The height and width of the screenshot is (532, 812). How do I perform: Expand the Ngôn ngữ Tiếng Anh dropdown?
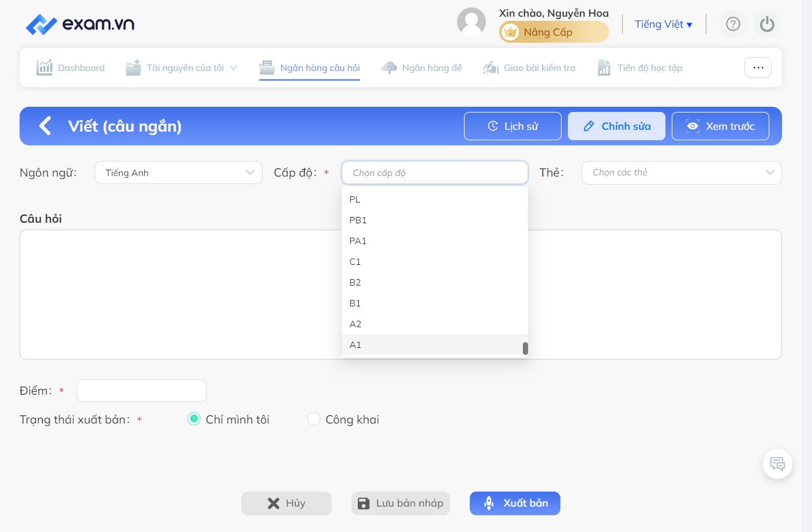tap(178, 173)
